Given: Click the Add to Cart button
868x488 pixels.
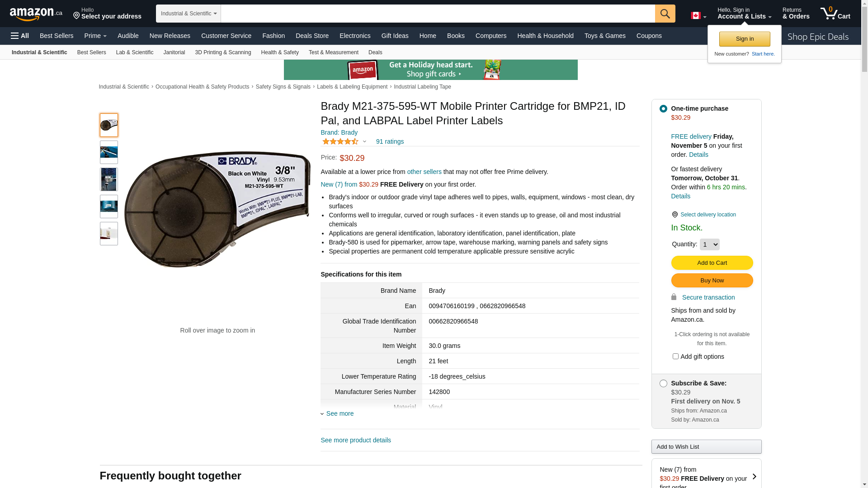Looking at the screenshot, I should click(x=712, y=263).
